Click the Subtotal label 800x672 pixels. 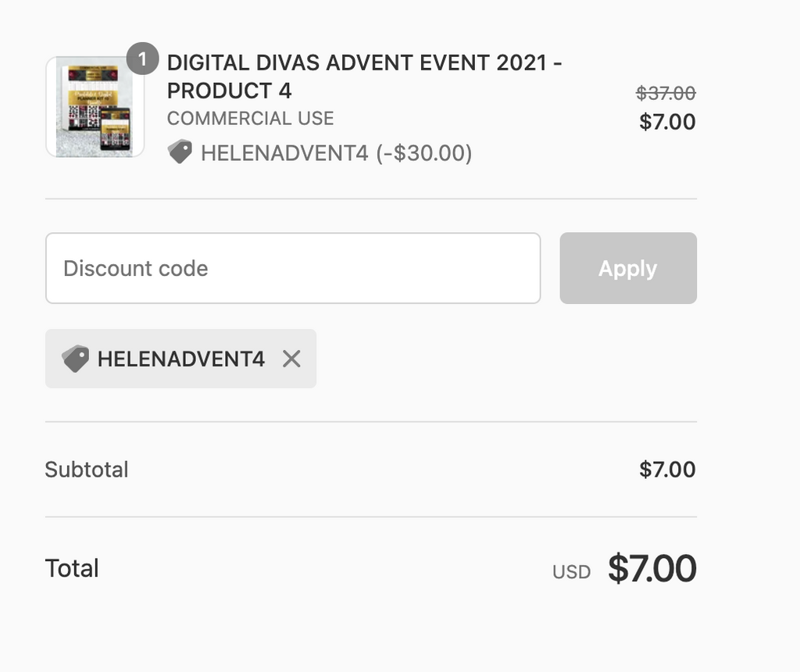pos(87,470)
